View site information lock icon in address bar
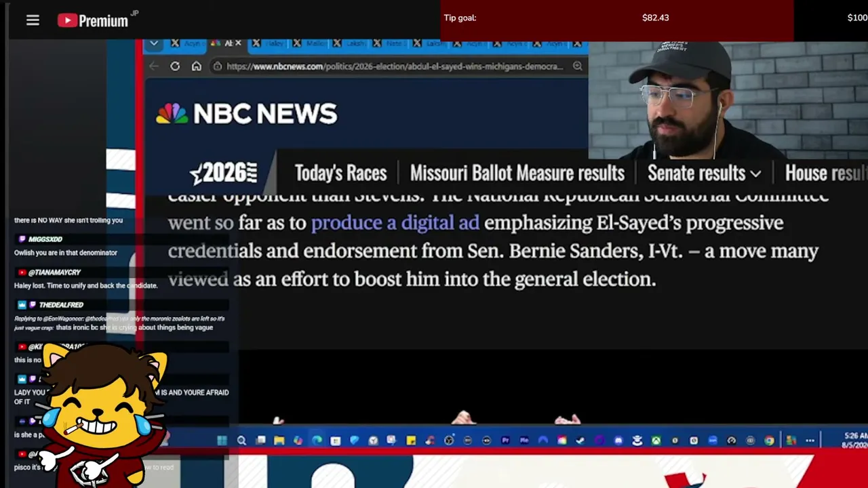Viewport: 868px width, 488px height. click(218, 66)
